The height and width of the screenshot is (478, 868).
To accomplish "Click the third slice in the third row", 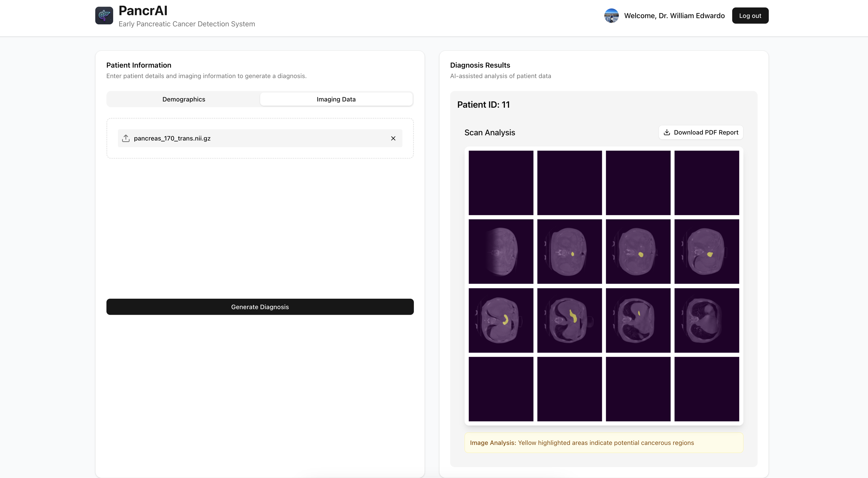I will click(x=638, y=320).
